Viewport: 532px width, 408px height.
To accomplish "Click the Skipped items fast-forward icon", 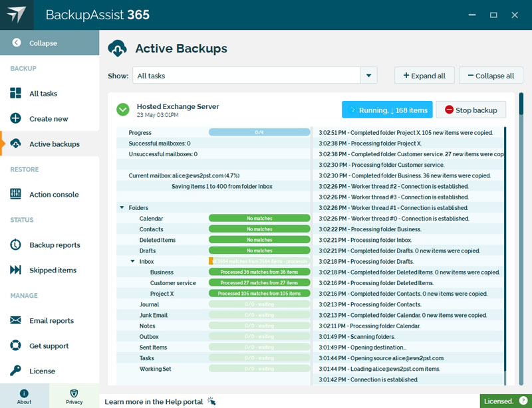I will click(x=15, y=270).
